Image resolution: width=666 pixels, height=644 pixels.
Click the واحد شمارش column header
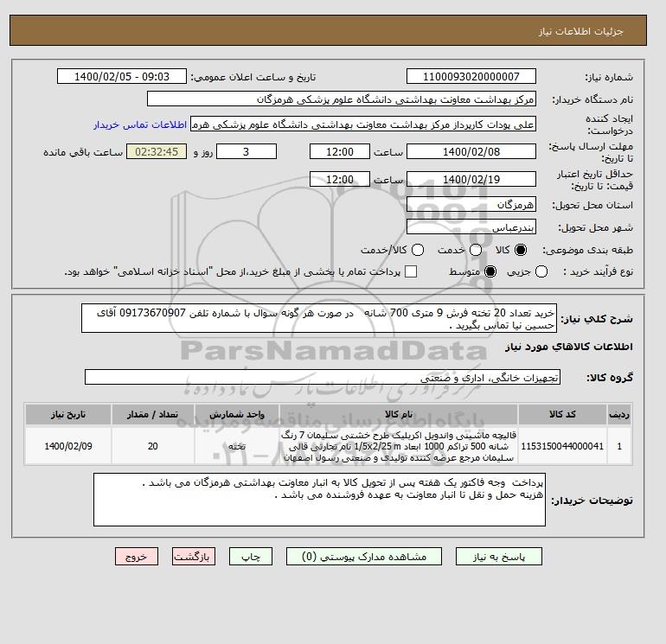[x=237, y=414]
